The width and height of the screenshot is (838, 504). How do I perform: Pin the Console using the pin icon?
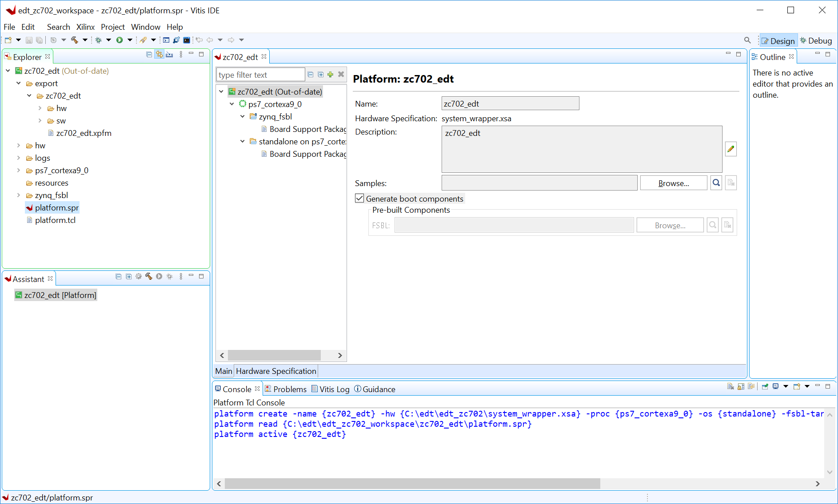765,386
